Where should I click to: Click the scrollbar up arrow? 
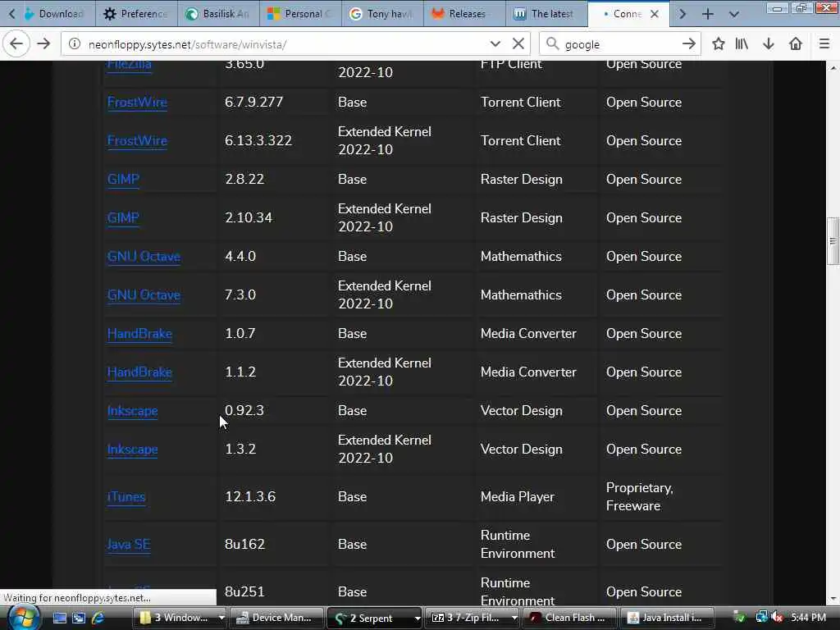coord(833,67)
